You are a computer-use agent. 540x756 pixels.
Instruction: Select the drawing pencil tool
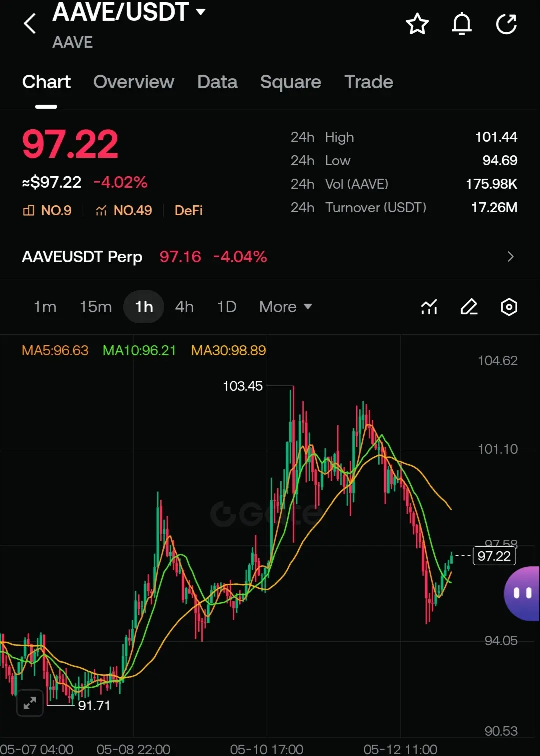click(469, 307)
